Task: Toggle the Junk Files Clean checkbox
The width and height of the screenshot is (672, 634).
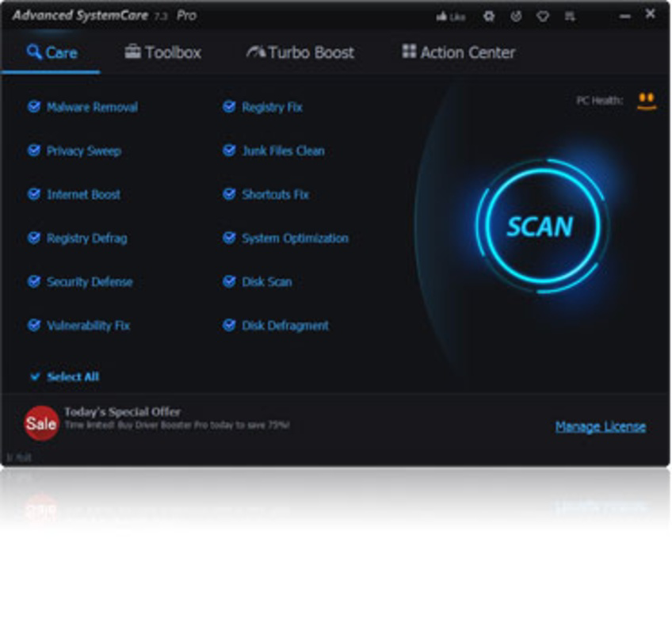Action: point(229,150)
